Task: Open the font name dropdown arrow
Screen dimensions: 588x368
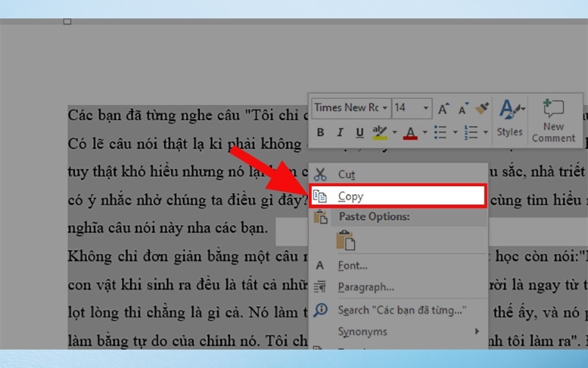Action: tap(384, 108)
